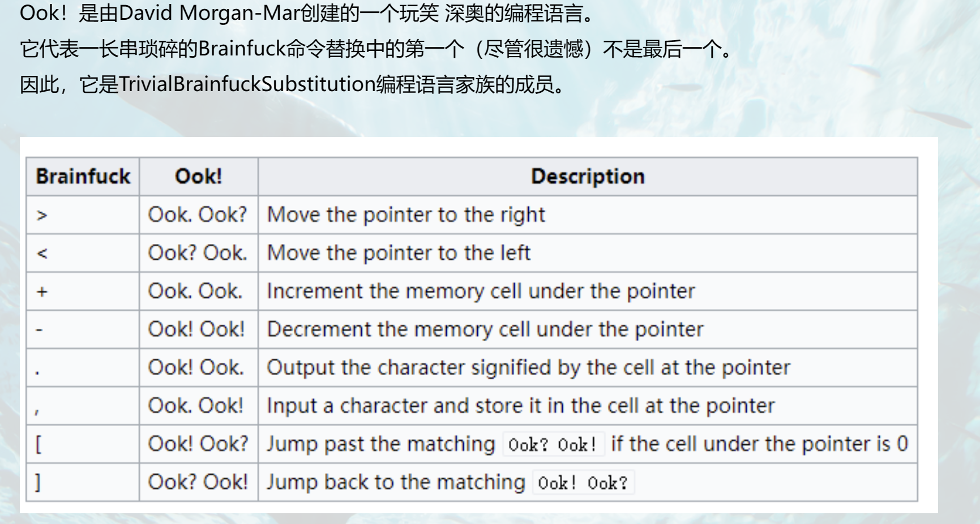Click the Ook! column header

[199, 177]
